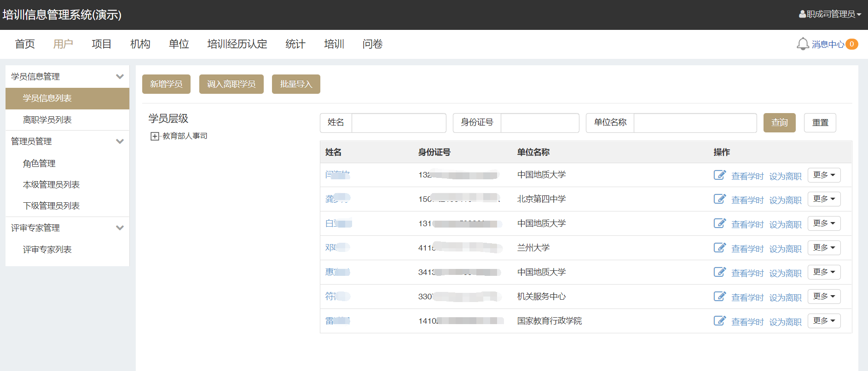Screen dimensions: 868x371
Task: Open student name link in 北京第四中学 row
Action: pyautogui.click(x=338, y=199)
